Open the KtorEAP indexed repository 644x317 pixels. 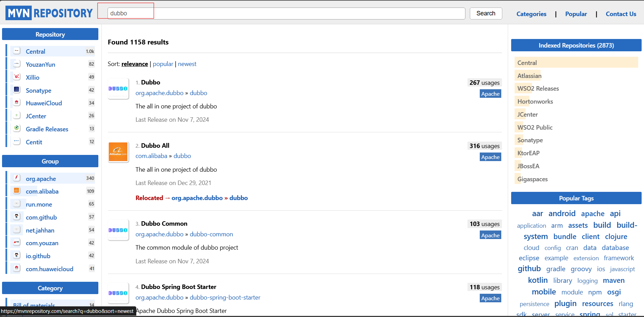tap(528, 153)
